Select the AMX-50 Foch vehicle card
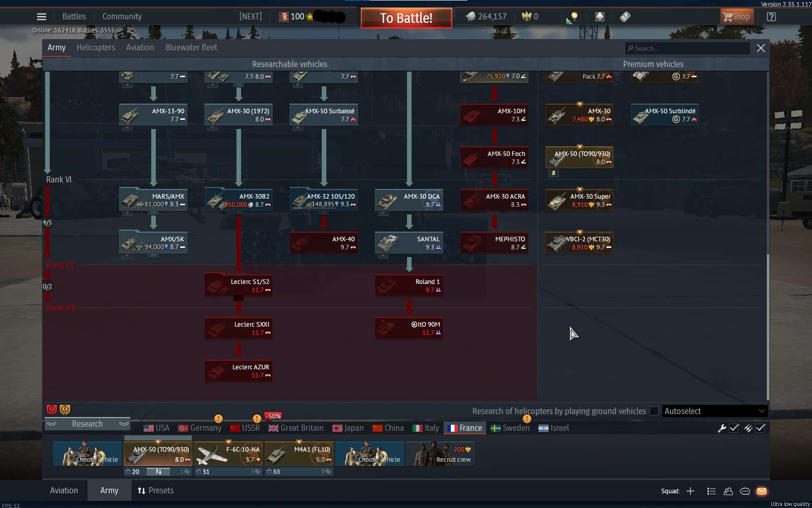The height and width of the screenshot is (508, 812). [x=494, y=157]
